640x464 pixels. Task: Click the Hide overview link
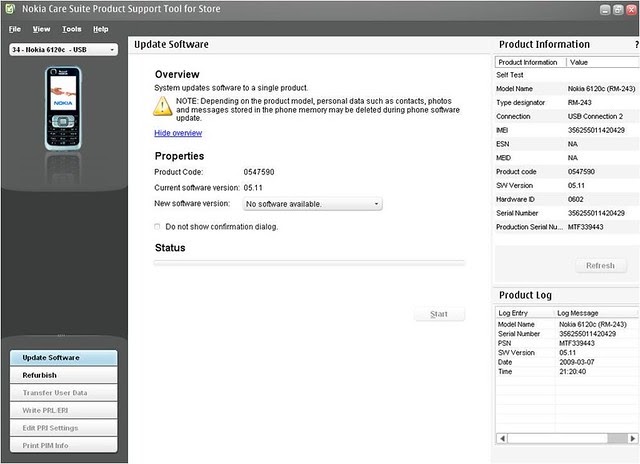click(178, 133)
